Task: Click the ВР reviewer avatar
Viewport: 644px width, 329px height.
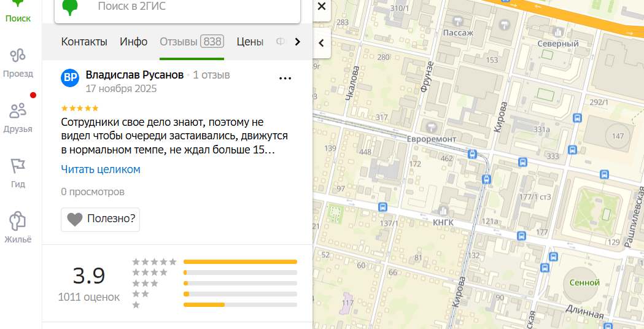Action: [x=70, y=77]
